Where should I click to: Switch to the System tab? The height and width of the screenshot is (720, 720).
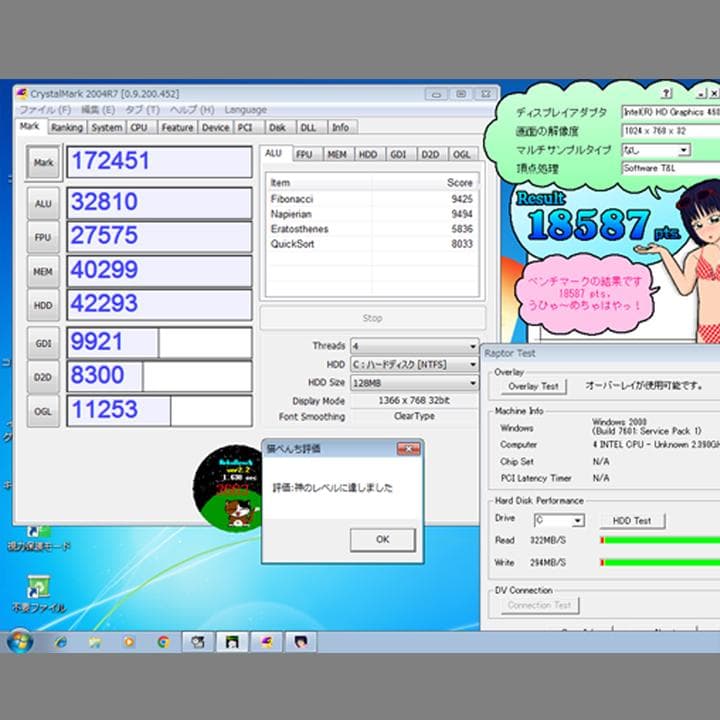(107, 128)
